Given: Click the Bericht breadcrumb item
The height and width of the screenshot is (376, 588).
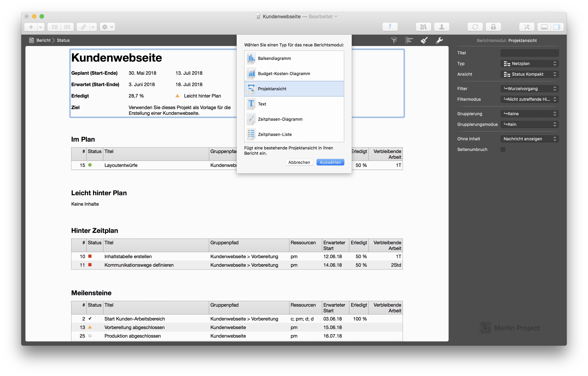Looking at the screenshot, I should [43, 40].
